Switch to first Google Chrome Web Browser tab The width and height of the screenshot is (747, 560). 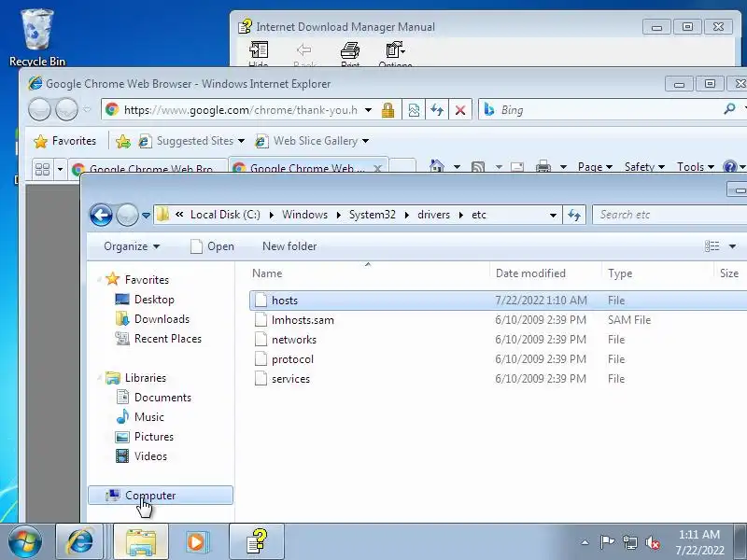click(148, 169)
